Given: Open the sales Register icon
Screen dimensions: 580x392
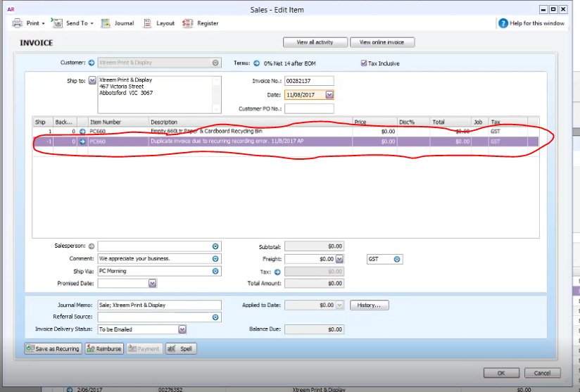Looking at the screenshot, I should (x=187, y=23).
